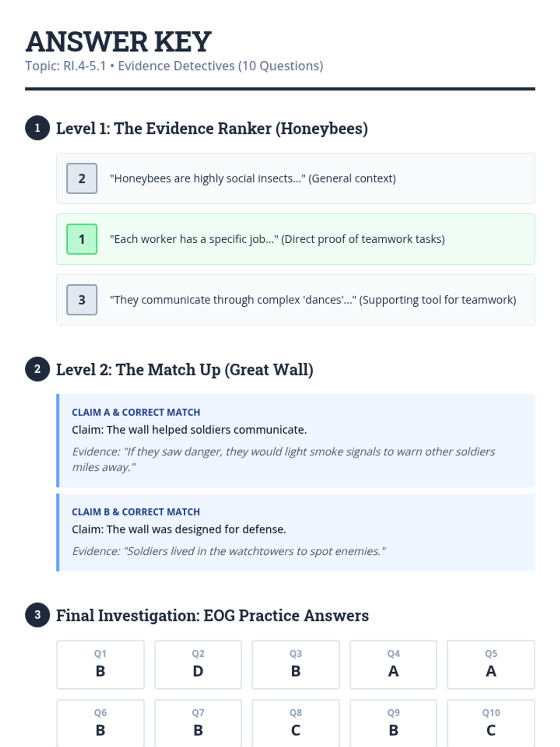Viewport: 560px width, 747px height.
Task: Click the Claim B & Correct Match heading
Action: 136,512
